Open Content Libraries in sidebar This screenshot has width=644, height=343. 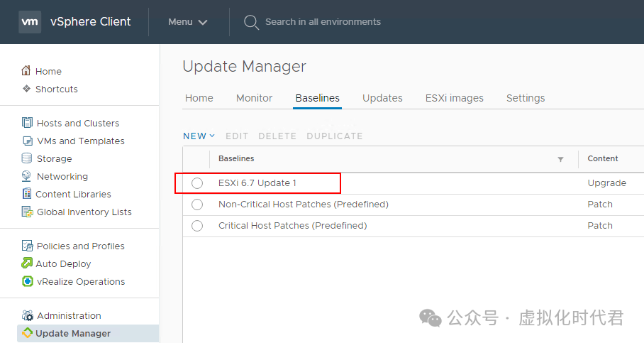tap(73, 194)
